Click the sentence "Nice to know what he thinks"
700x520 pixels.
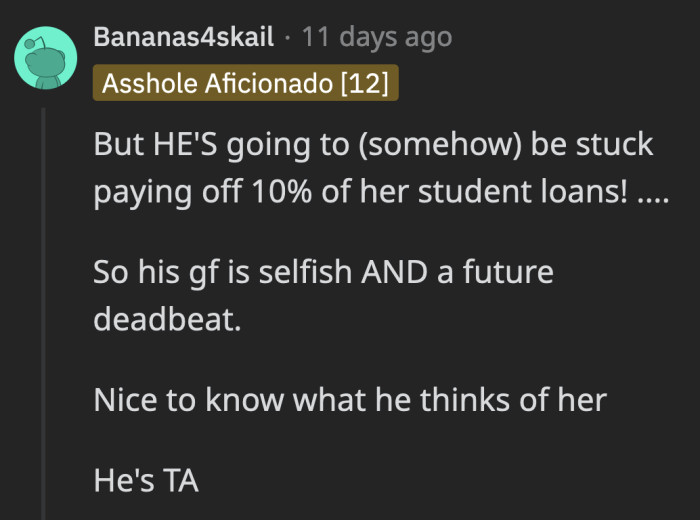pyautogui.click(x=350, y=400)
